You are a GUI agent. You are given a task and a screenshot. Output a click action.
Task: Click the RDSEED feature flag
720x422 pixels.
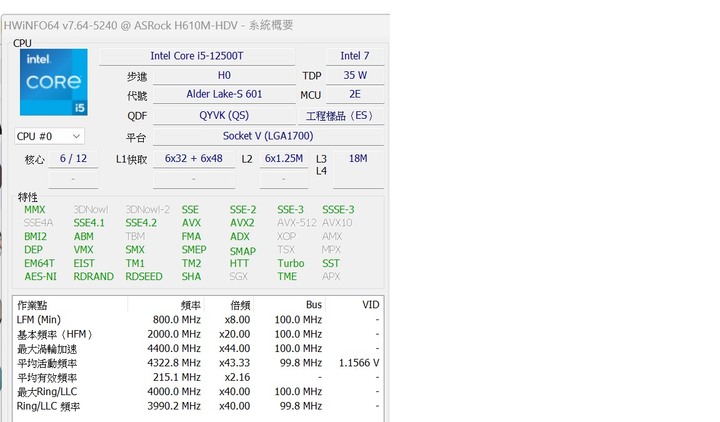click(x=144, y=277)
